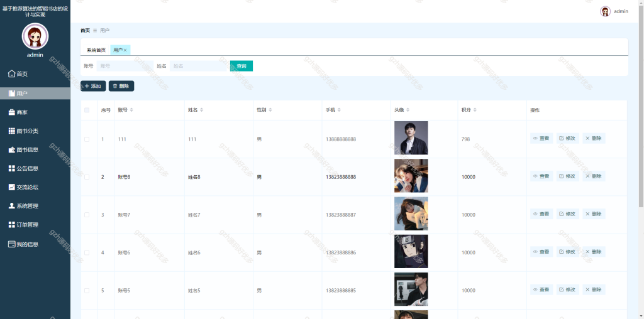Select the 用户 sidebar menu icon

click(x=11, y=94)
